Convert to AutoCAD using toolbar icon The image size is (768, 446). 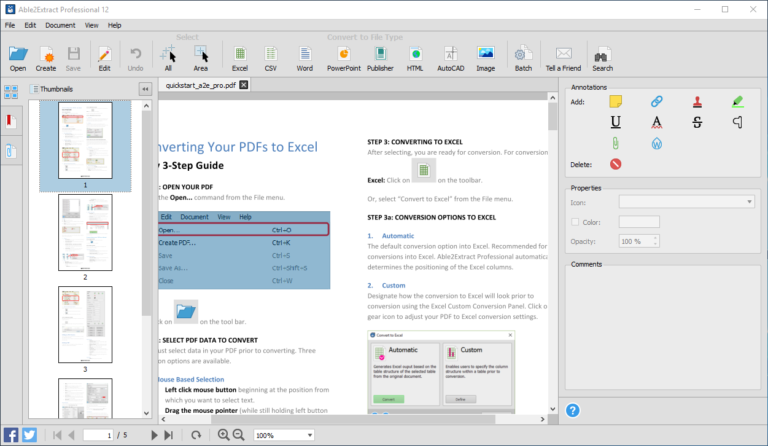451,54
